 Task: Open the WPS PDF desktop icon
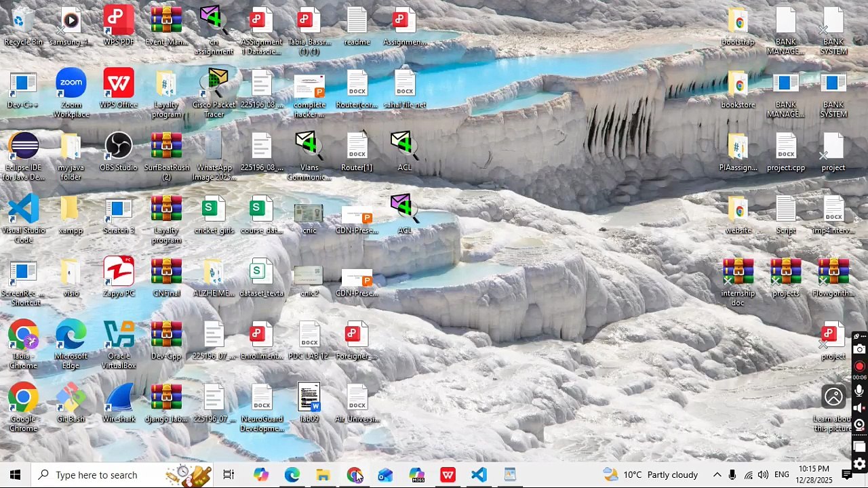(119, 27)
